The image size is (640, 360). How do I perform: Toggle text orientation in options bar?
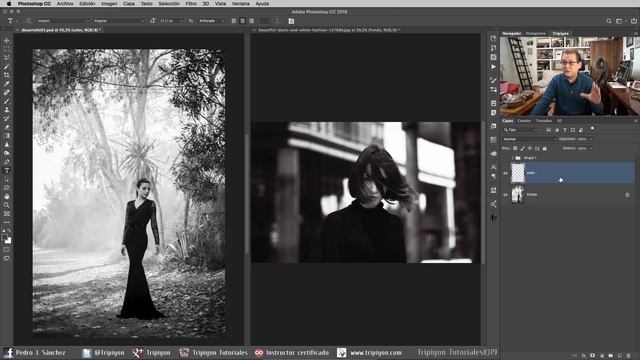tap(28, 21)
